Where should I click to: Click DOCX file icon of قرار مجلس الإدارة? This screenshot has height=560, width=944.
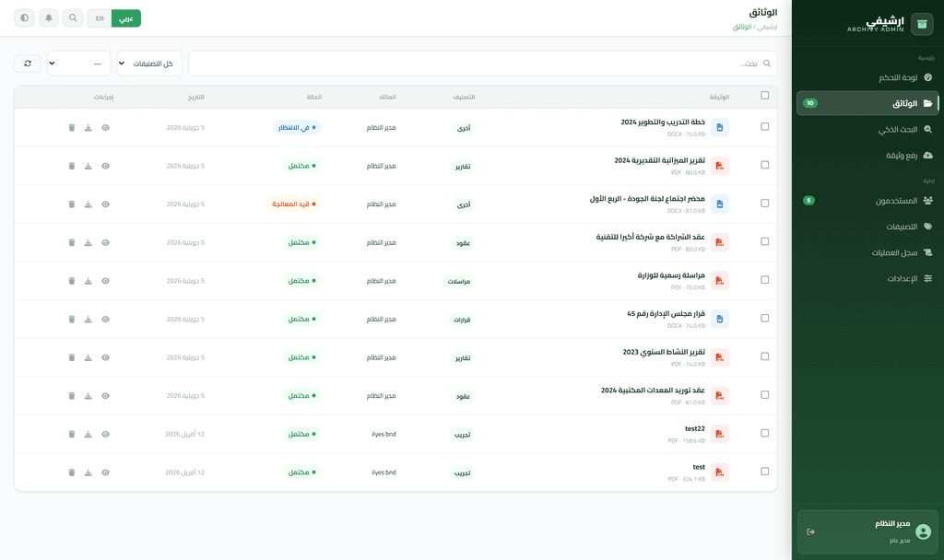coord(719,319)
